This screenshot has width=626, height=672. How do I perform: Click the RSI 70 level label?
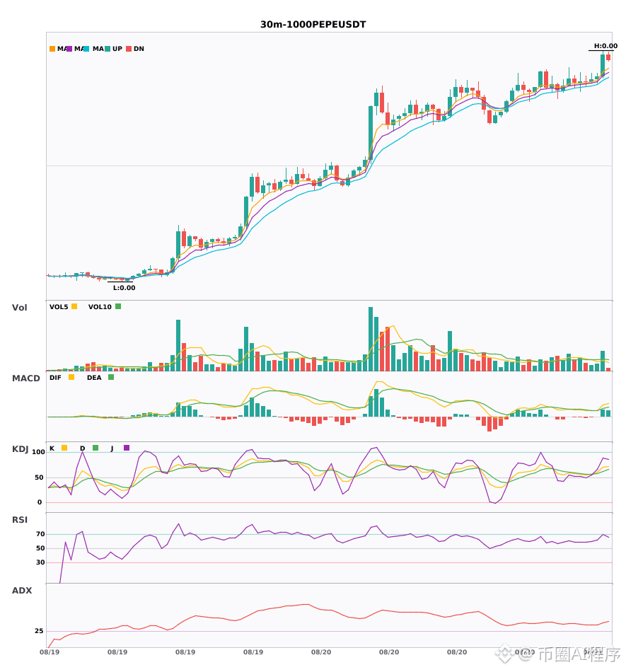tap(41, 534)
